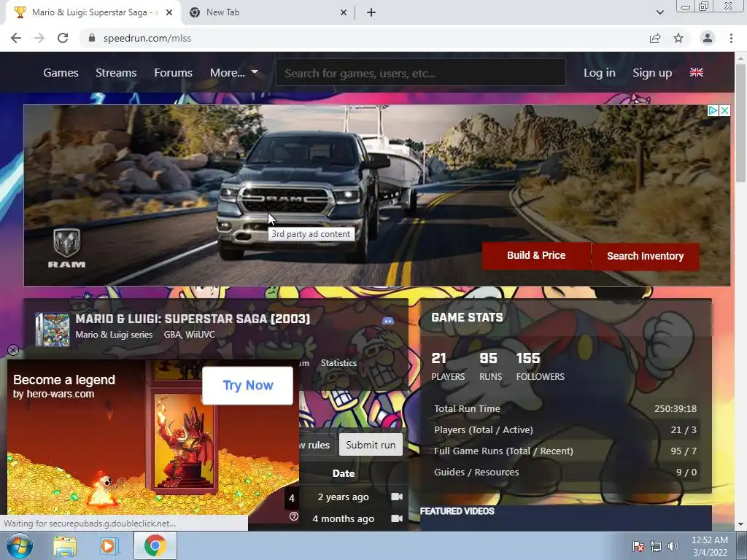The width and height of the screenshot is (747, 560).
Task: Click the Total Run Time row
Action: point(565,408)
